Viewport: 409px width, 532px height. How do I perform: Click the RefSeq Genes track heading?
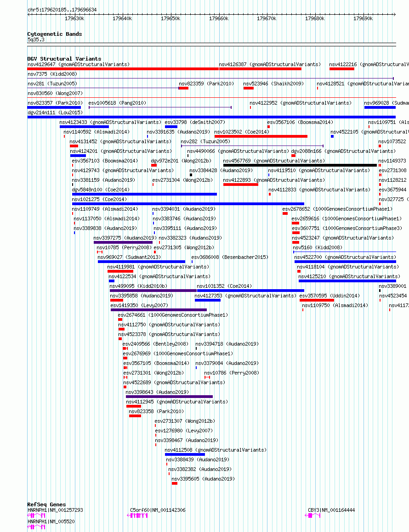[x=46, y=504]
